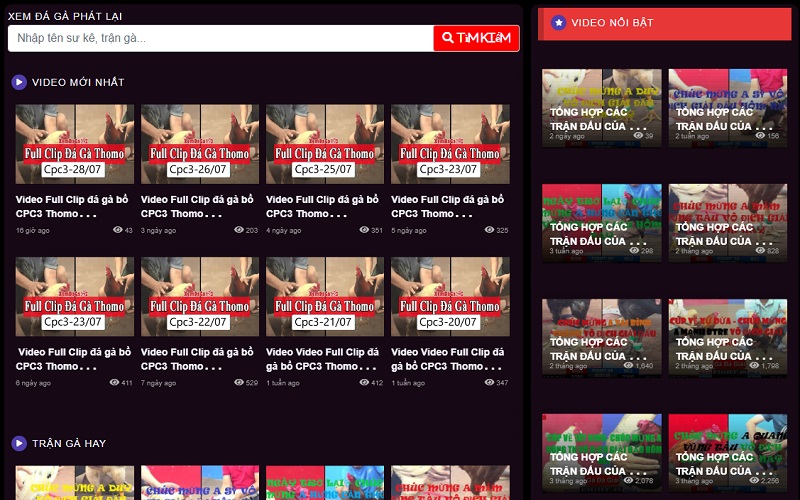This screenshot has width=800, height=500.
Task: Open the Cpc3-26/07 video thumbnail
Action: tap(199, 144)
